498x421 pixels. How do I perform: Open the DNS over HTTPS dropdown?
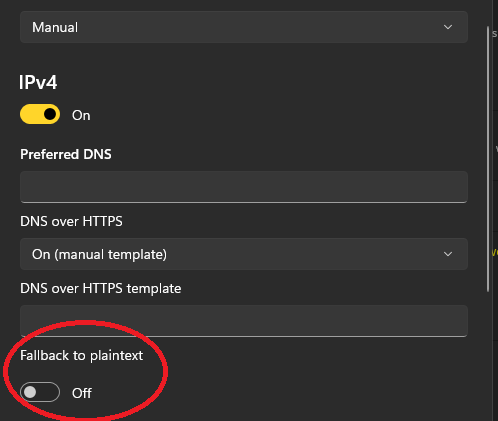pyautogui.click(x=244, y=254)
